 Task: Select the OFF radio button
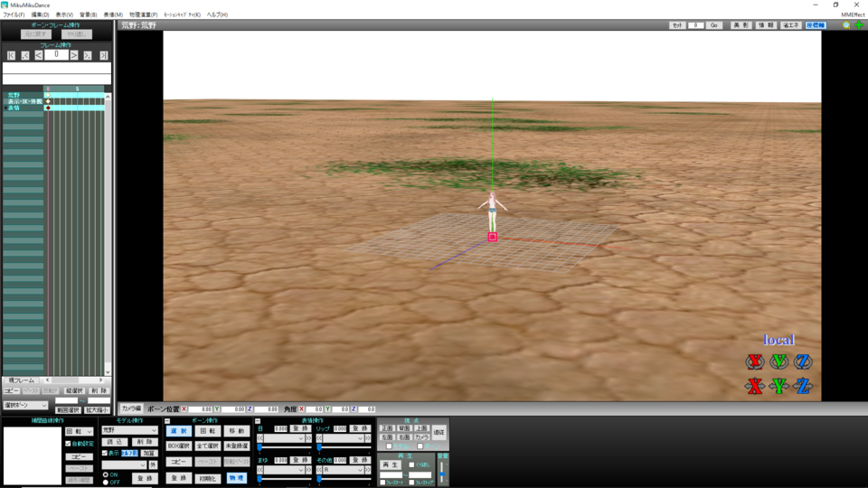105,482
